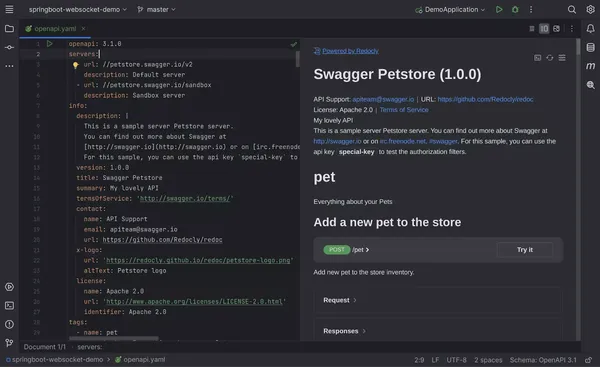Click the POST method badge
This screenshot has width=600, height=367.
tap(336, 250)
